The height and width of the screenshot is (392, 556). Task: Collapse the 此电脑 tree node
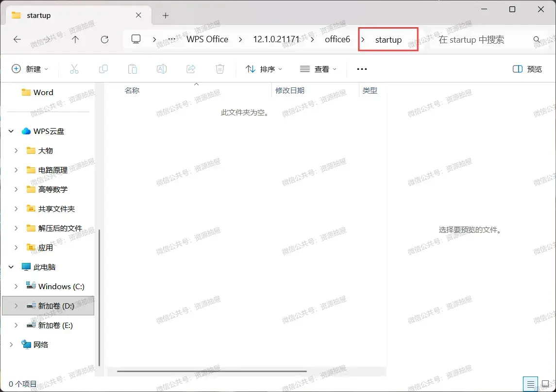[x=11, y=267]
